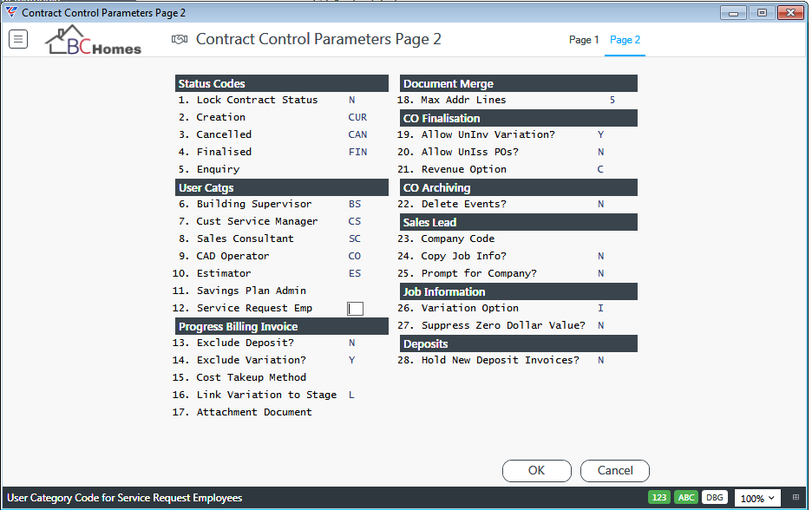This screenshot has width=812, height=510.
Task: Click the Max Addr Lines value 5
Action: click(612, 100)
